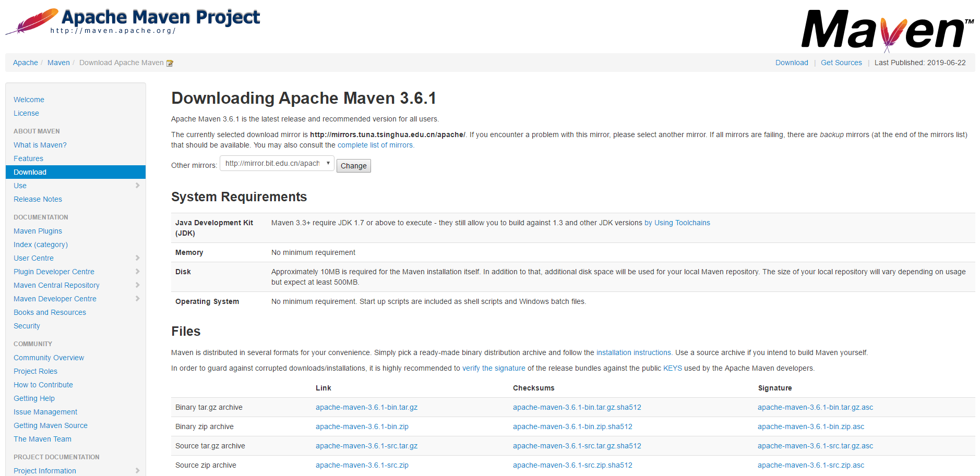Open the Welcome sidebar item
This screenshot has width=980, height=476.
click(x=29, y=100)
